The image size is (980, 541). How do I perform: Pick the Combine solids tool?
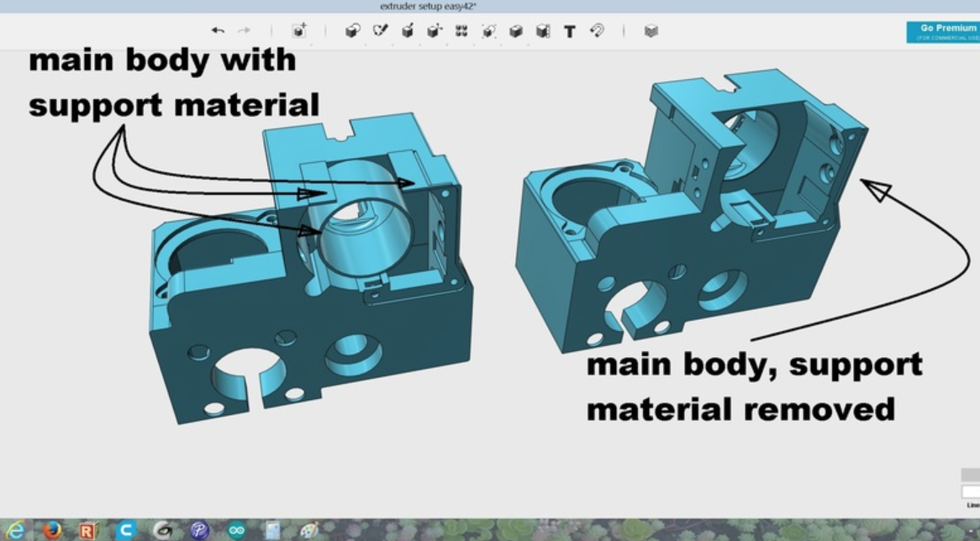tap(516, 31)
